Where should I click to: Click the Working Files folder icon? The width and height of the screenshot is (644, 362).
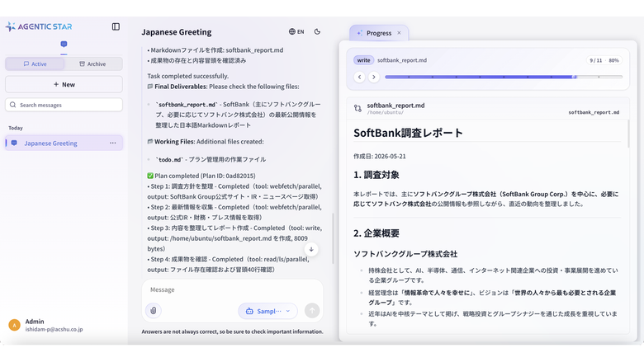click(150, 142)
